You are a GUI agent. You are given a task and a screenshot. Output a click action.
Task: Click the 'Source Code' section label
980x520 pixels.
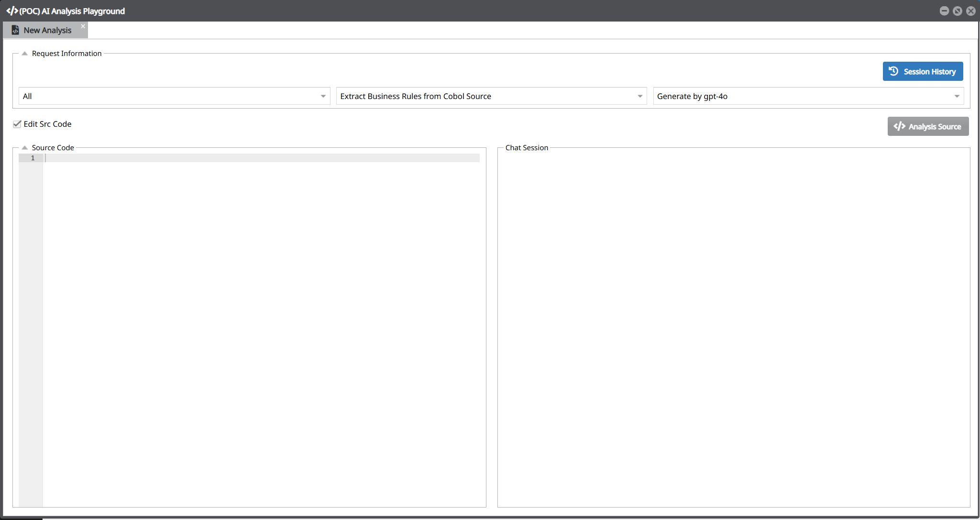click(x=53, y=148)
